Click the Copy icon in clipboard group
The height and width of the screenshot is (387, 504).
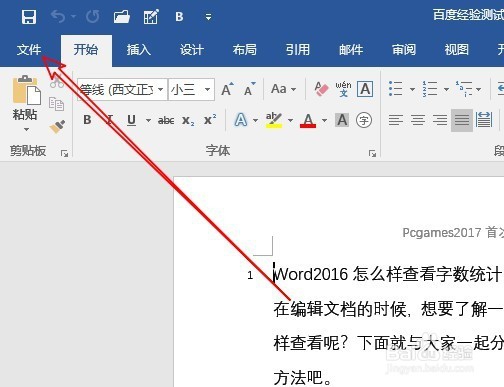click(56, 104)
